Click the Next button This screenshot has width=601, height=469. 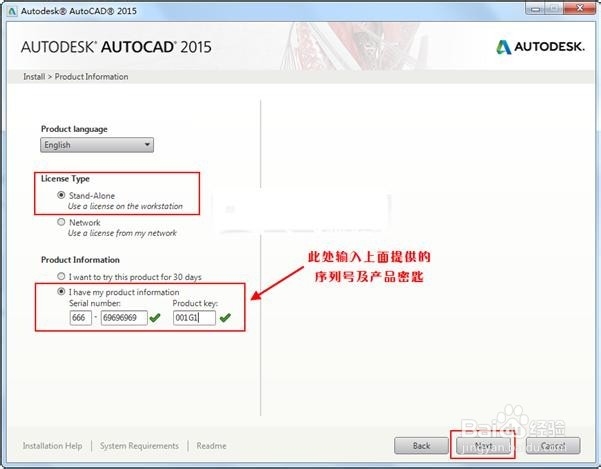pos(483,446)
